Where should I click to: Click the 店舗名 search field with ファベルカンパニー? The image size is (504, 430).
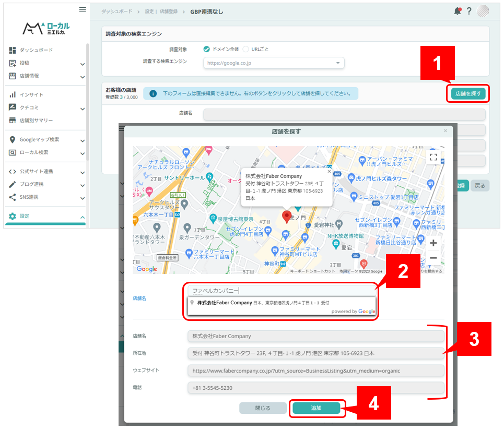pyautogui.click(x=282, y=291)
